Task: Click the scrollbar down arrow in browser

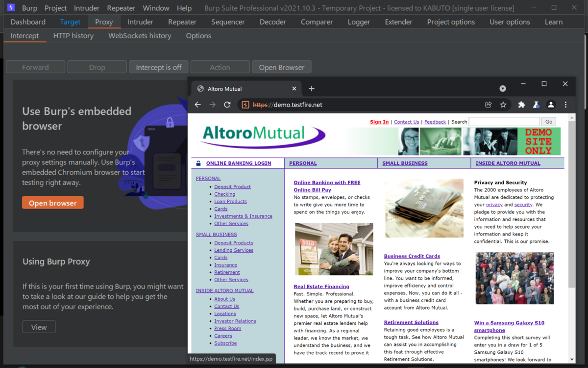Action: 572,360
